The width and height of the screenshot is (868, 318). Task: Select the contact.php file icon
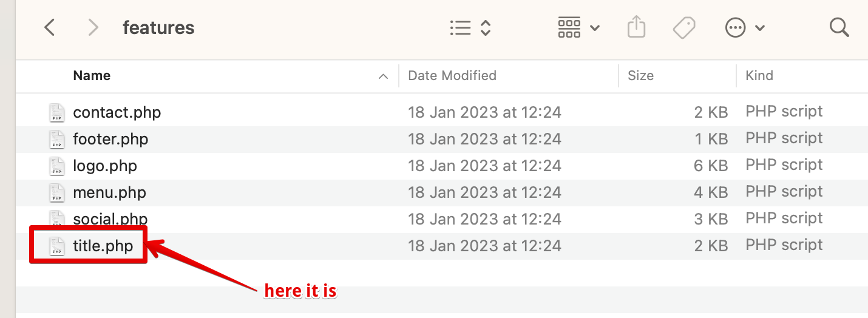tap(56, 112)
